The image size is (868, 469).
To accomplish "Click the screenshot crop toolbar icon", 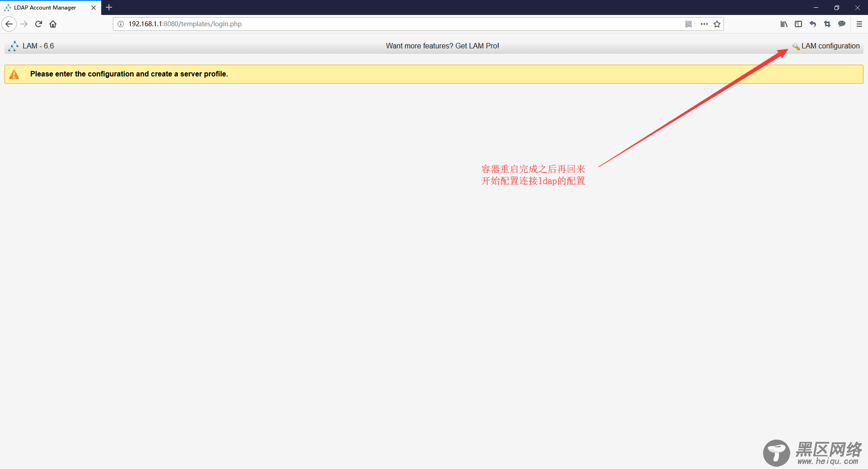I will pyautogui.click(x=827, y=24).
